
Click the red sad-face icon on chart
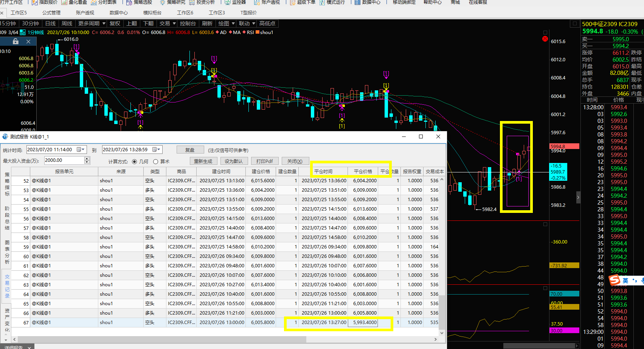coord(545,39)
